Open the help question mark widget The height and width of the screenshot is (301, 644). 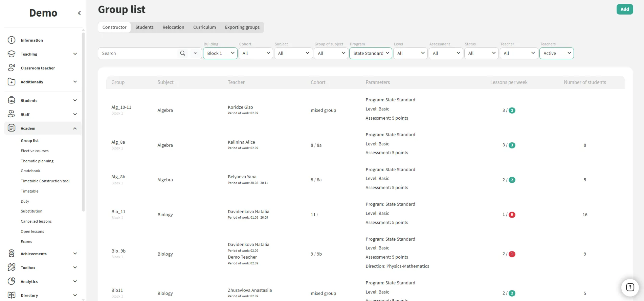pos(630,287)
